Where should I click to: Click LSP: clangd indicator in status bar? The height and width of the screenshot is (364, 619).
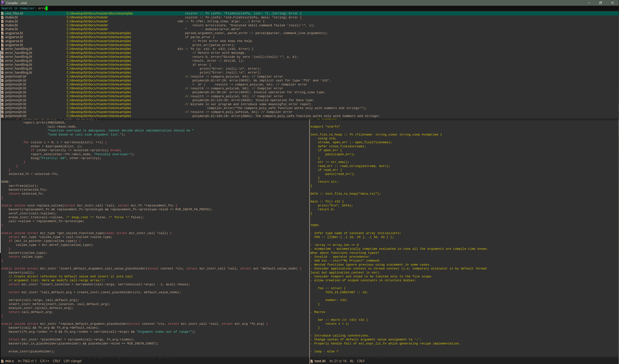[x=72, y=361]
